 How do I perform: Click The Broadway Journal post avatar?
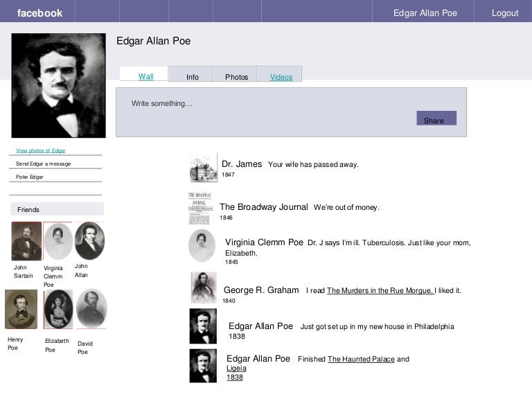click(x=200, y=208)
